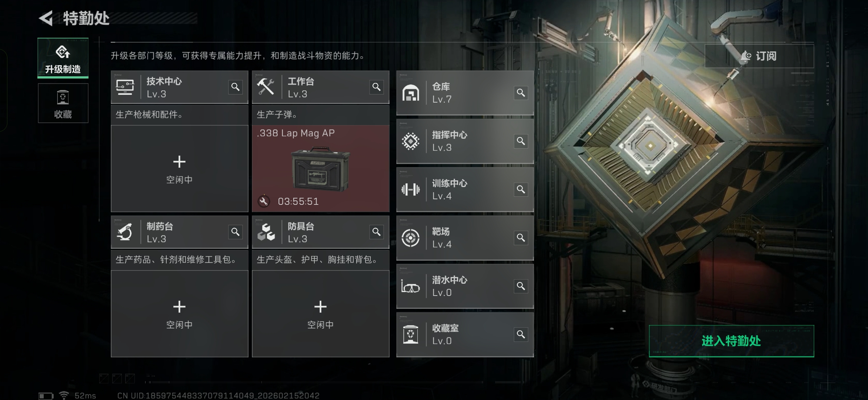The image size is (868, 400).
Task: Select the 升级制造 sidebar tab
Action: click(63, 58)
